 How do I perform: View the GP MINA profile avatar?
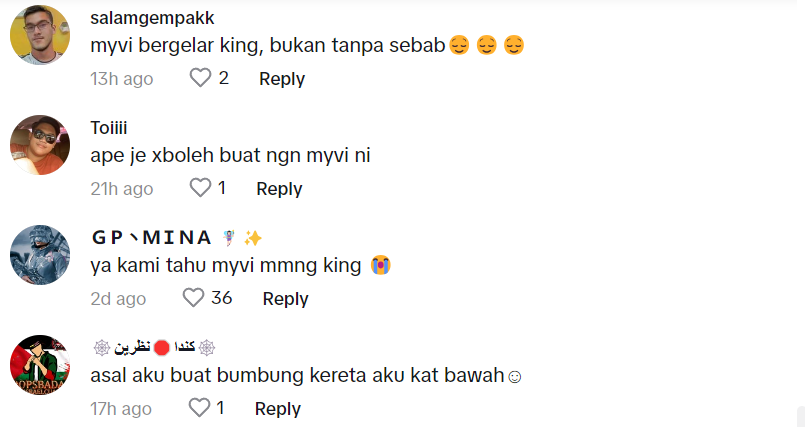[x=40, y=255]
